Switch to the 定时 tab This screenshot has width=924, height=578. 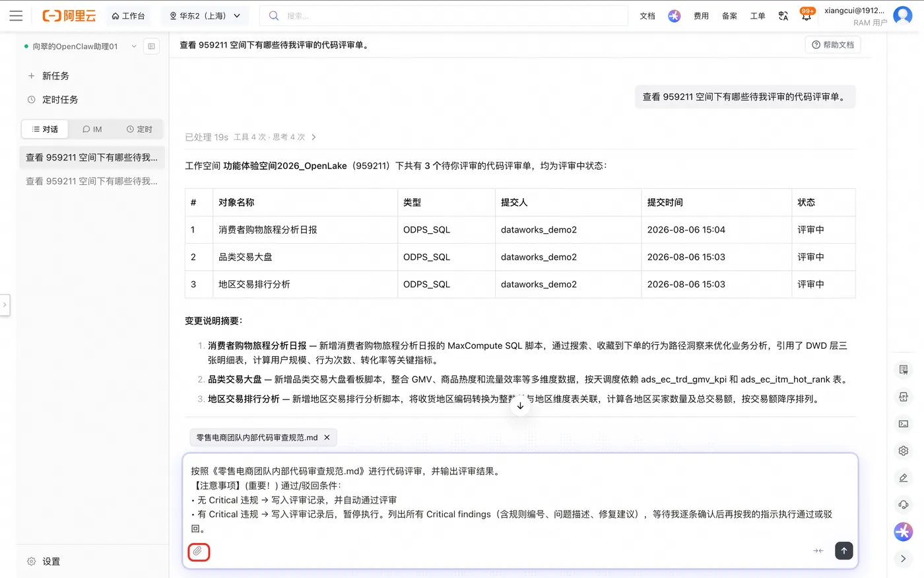(x=139, y=129)
